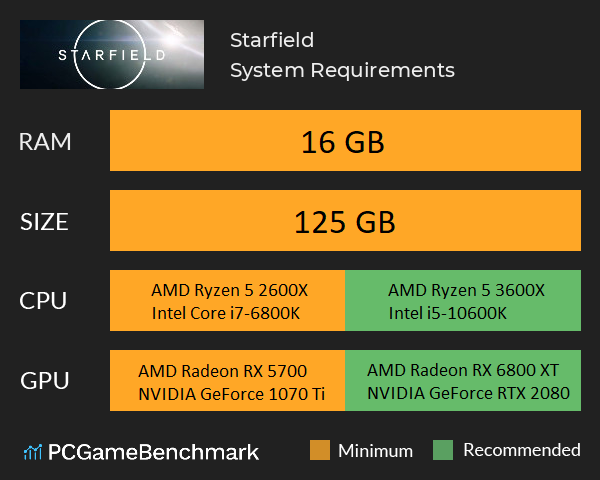This screenshot has height=480, width=600.
Task: Click the minimum GPU Radeon RX 5700 box
Action: [227, 381]
